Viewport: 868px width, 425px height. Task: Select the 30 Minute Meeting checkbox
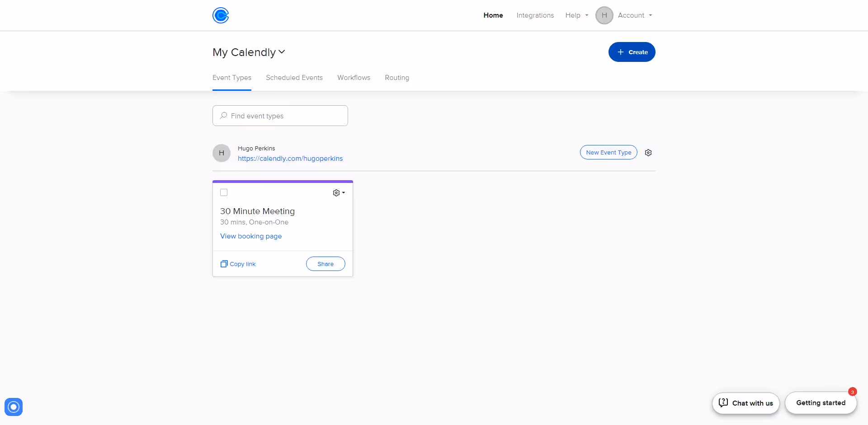click(224, 192)
